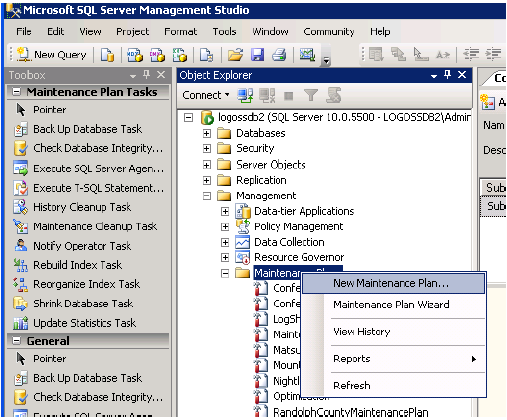Click the Stop icon in Object Explorer

coord(288,96)
